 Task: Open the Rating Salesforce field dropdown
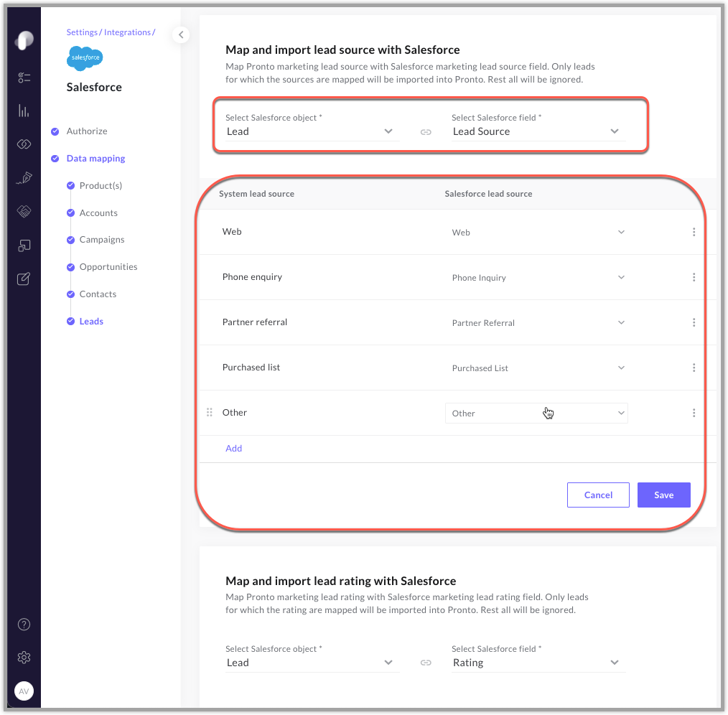click(538, 663)
